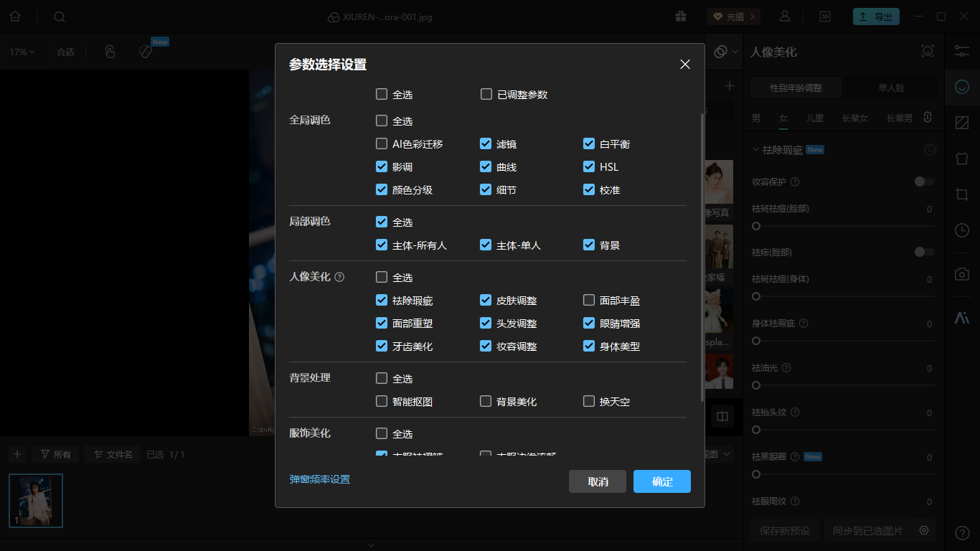Open the 17% zoom level dropdown
The width and height of the screenshot is (980, 551).
coord(22,52)
